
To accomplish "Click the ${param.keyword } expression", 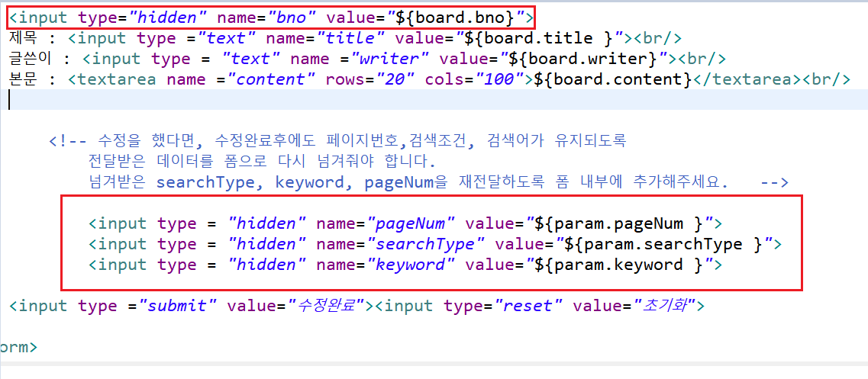I will click(x=618, y=265).
